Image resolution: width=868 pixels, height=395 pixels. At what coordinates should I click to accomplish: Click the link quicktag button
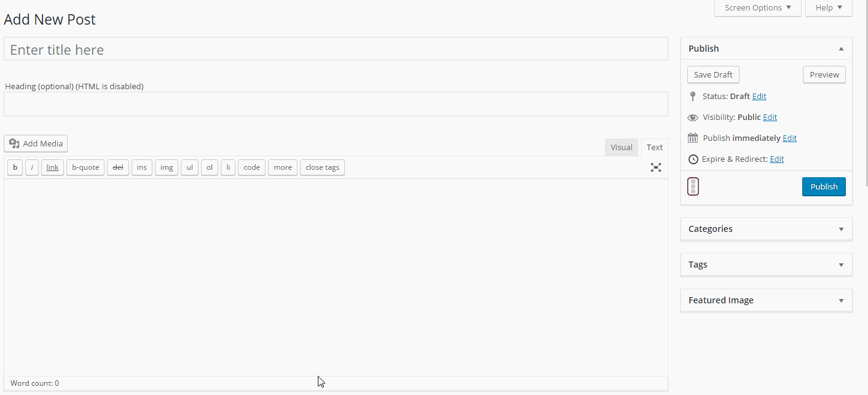pyautogui.click(x=52, y=167)
